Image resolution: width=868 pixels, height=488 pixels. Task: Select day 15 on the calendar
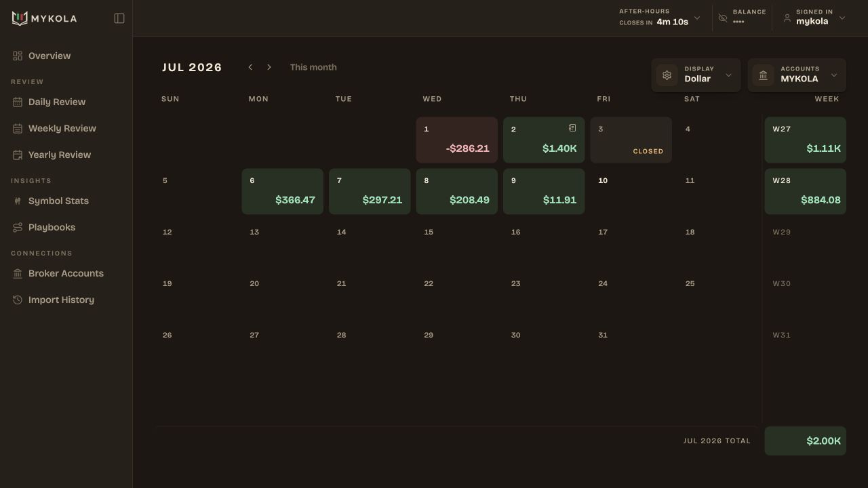tap(429, 232)
